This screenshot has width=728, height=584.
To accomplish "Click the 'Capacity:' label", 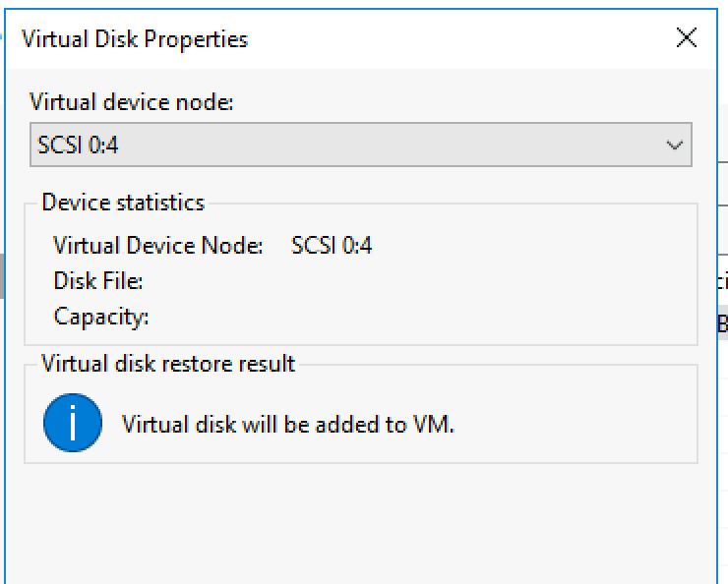I will (x=101, y=317).
